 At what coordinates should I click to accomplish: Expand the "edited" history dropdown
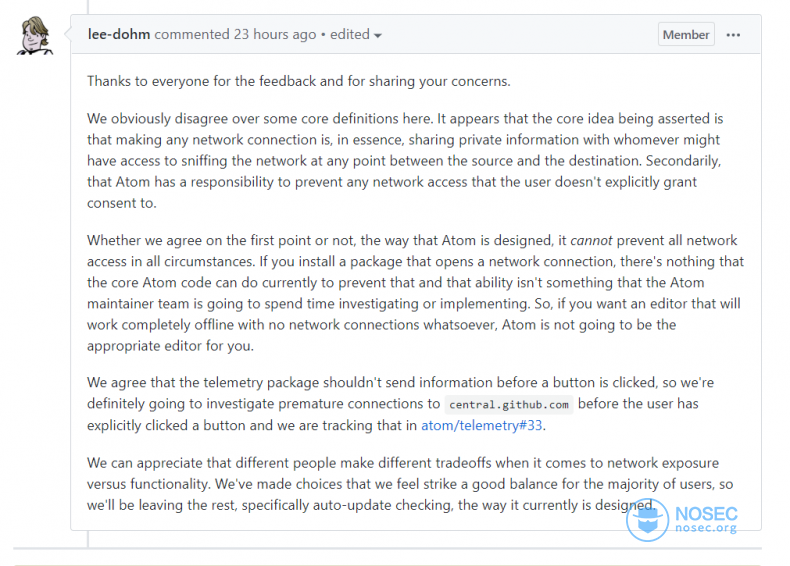(355, 34)
